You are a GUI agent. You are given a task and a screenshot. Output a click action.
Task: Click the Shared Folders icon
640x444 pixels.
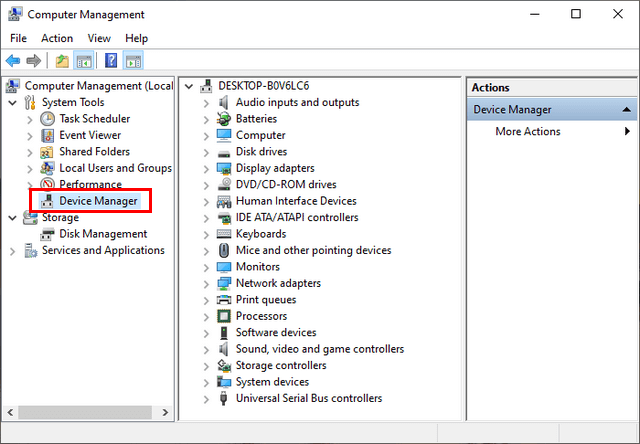click(47, 152)
